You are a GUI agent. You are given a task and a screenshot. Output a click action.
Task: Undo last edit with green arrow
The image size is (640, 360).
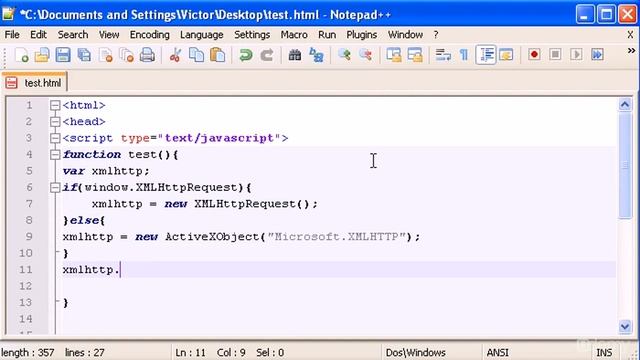(x=246, y=55)
